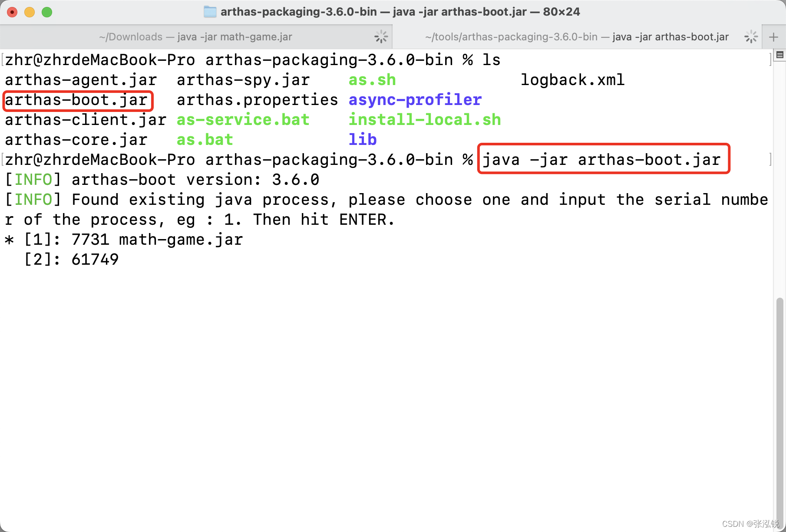Click the file name arthas-agent.jar
Screen dimensions: 786x532
[81, 80]
